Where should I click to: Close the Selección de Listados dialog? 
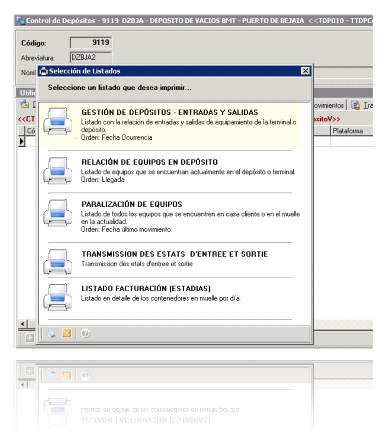(x=305, y=71)
